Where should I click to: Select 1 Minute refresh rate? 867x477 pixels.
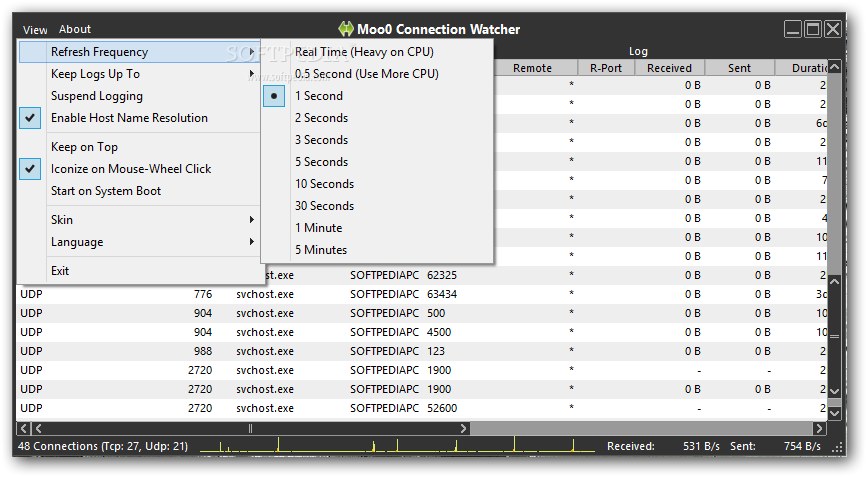click(377, 228)
